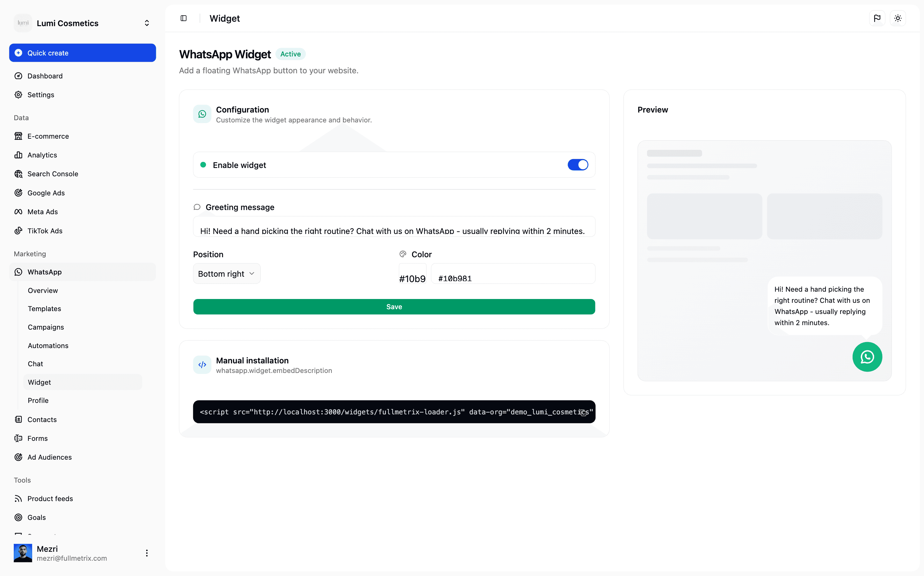Expand the Lumi Cosmetics workspace switcher
Viewport: 924px width, 576px height.
[x=147, y=23]
